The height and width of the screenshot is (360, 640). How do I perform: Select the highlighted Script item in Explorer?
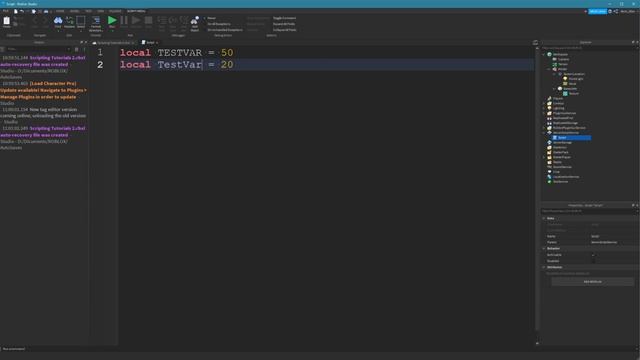click(571, 138)
